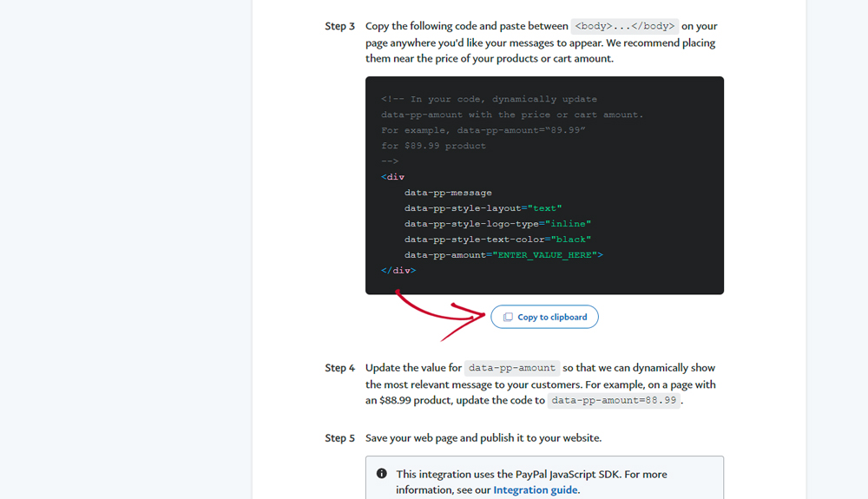The image size is (868, 499).
Task: Click the data-pp-message attribute line
Action: pos(448,193)
